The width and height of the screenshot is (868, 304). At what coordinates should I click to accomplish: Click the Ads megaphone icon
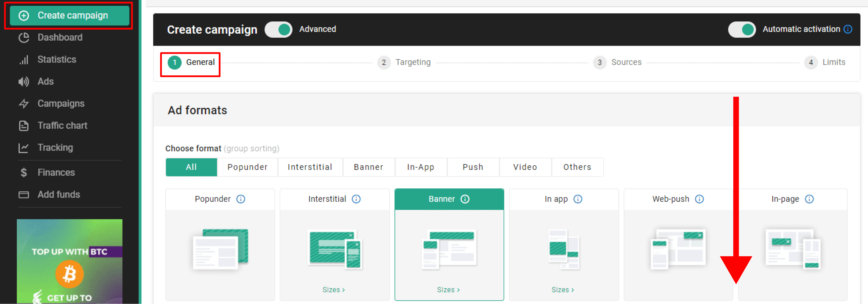click(x=24, y=81)
